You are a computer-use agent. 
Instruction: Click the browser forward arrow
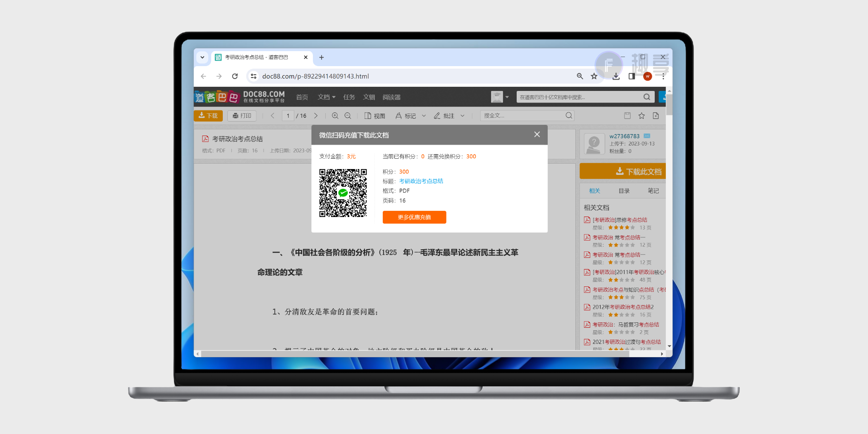coord(219,76)
